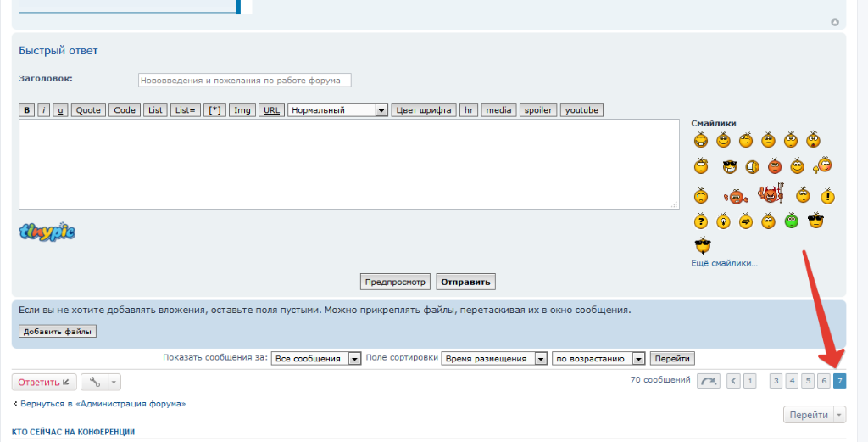Insert an hr horizontal rule tag
Viewport: 868px width, 442px height.
point(469,110)
